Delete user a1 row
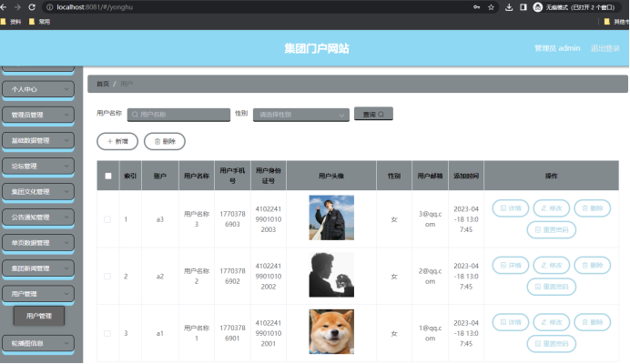Screen dimensions: 630x364 point(593,322)
